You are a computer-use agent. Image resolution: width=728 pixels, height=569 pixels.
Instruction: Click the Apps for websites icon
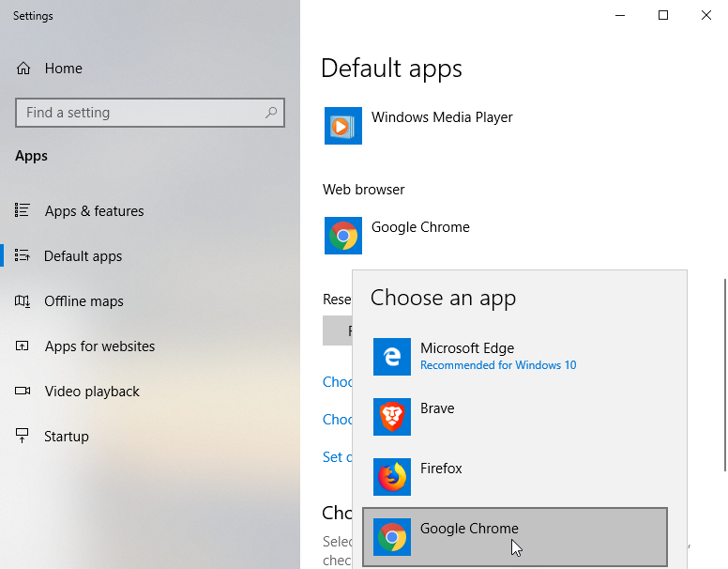pyautogui.click(x=23, y=346)
